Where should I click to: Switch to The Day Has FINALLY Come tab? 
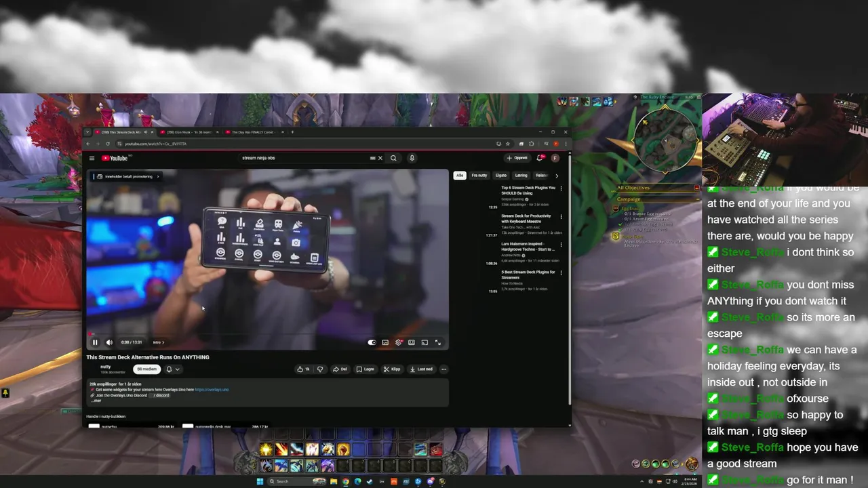[254, 132]
